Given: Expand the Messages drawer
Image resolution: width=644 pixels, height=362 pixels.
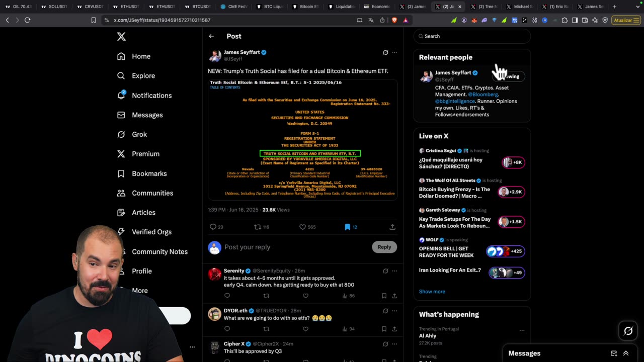Looking at the screenshot, I should pyautogui.click(x=626, y=353).
